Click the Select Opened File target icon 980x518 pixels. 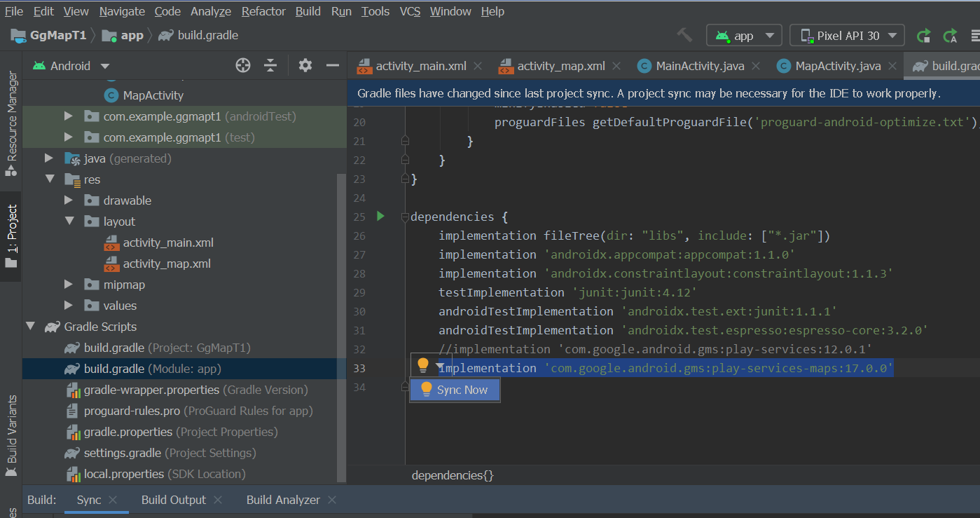[243, 66]
